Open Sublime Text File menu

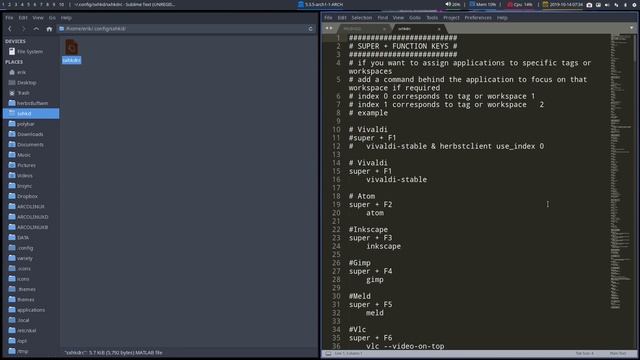coord(328,18)
